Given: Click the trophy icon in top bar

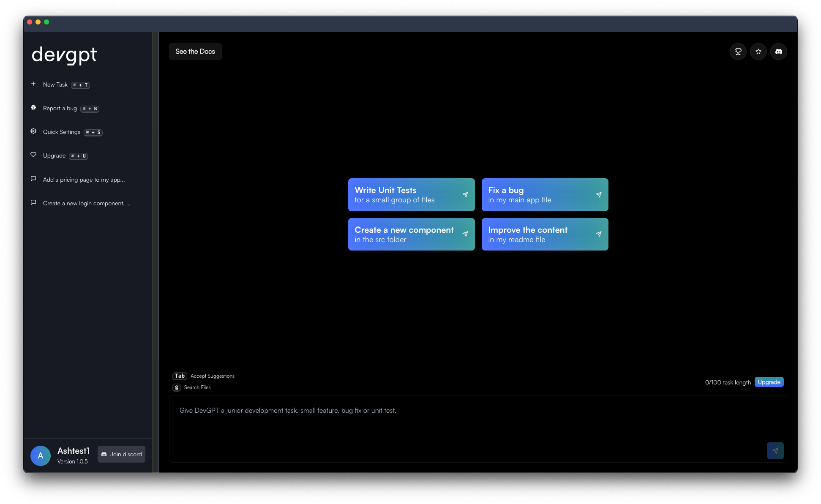Looking at the screenshot, I should point(738,52).
